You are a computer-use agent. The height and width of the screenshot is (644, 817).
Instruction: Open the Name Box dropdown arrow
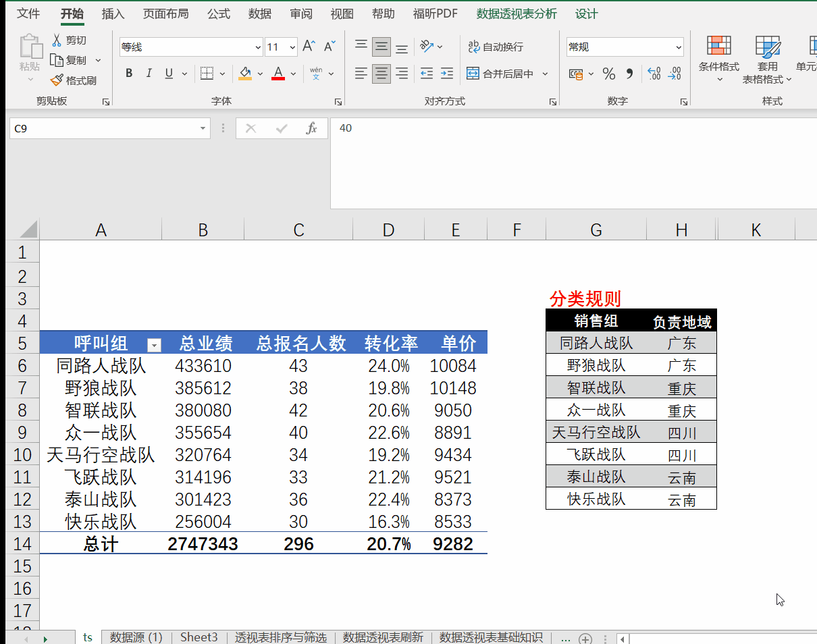coord(203,128)
